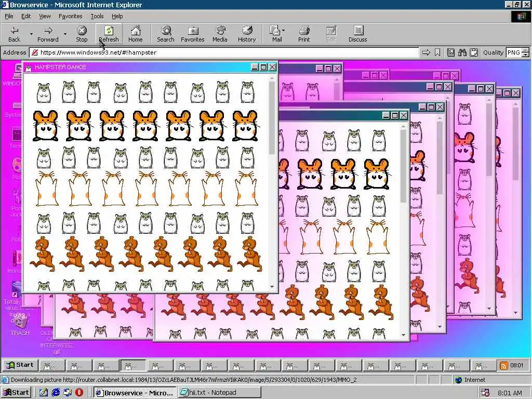Screen dimensions: 532x399
Task: Open the Edit menu in the menu bar
Action: pos(26,16)
